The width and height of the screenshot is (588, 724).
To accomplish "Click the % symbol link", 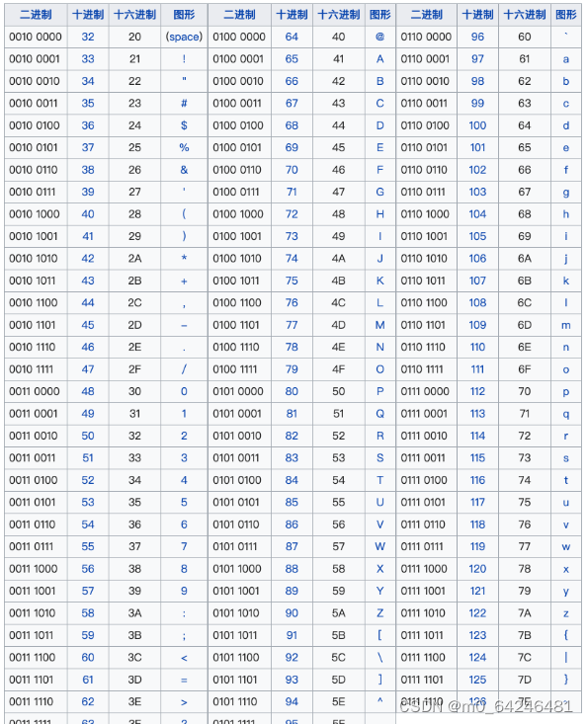I will coord(184,147).
